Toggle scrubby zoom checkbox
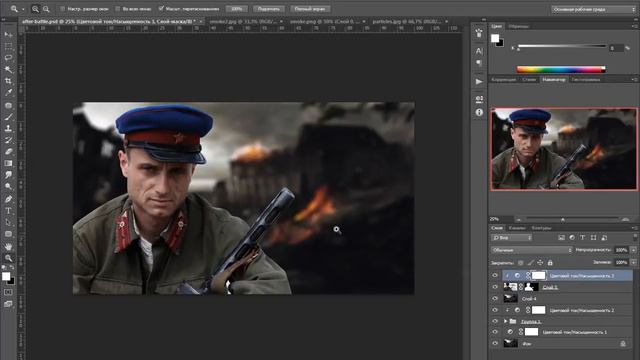This screenshot has width=640, height=360. tap(161, 9)
